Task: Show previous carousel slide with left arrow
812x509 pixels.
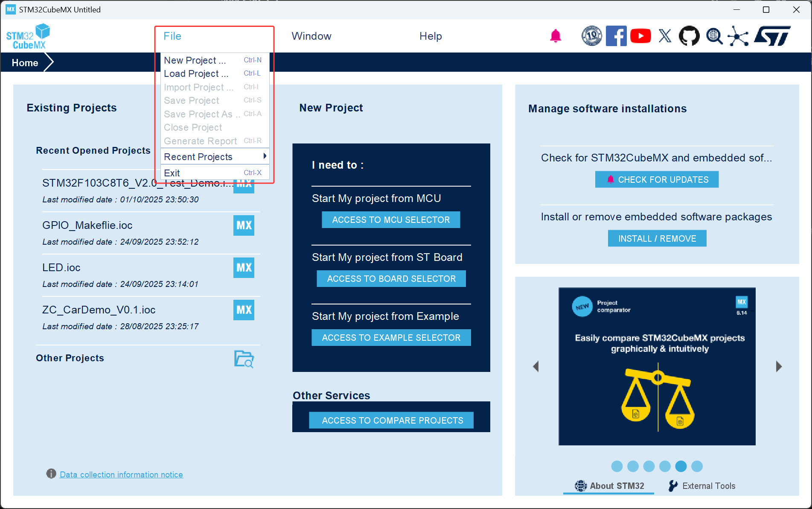Action: click(x=536, y=366)
